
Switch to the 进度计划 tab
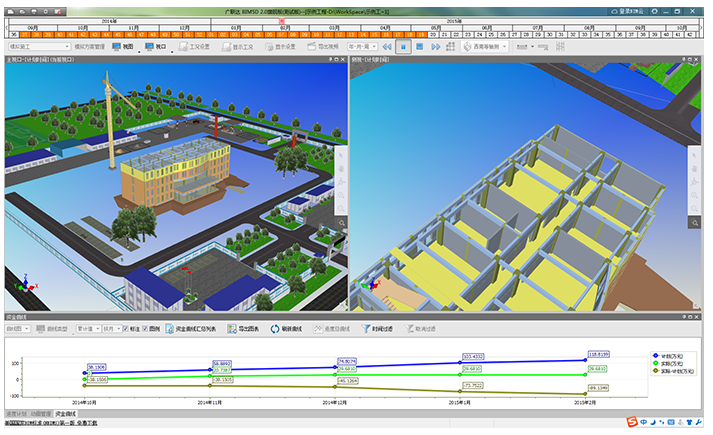(15, 412)
